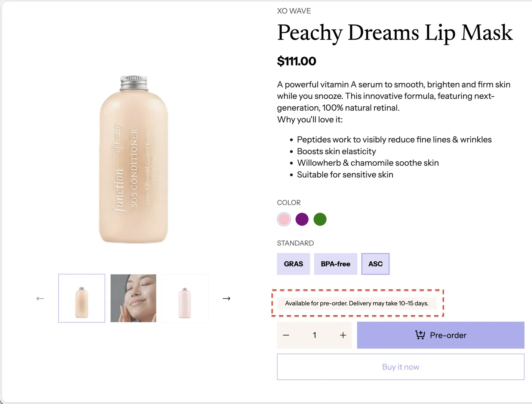The image size is (532, 404).
Task: Select the pink color swatch
Action: 284,219
